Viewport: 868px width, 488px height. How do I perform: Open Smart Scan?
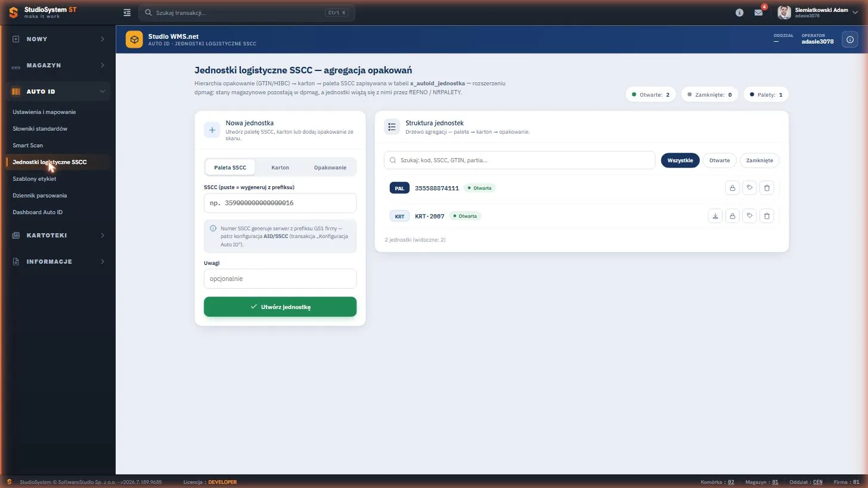pyautogui.click(x=27, y=145)
